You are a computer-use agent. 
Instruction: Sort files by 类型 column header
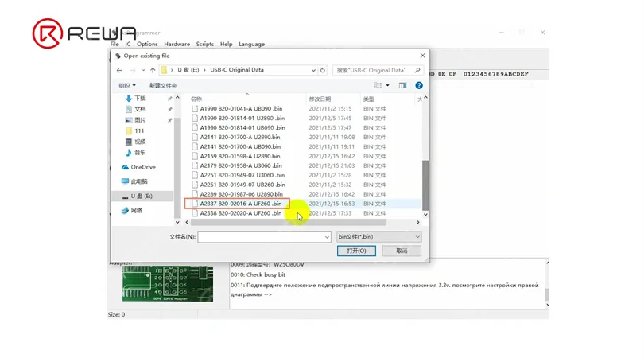pos(369,99)
